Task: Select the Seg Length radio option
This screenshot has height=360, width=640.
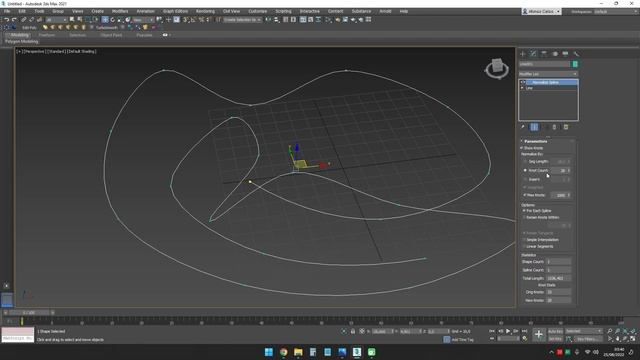Action: coord(525,162)
